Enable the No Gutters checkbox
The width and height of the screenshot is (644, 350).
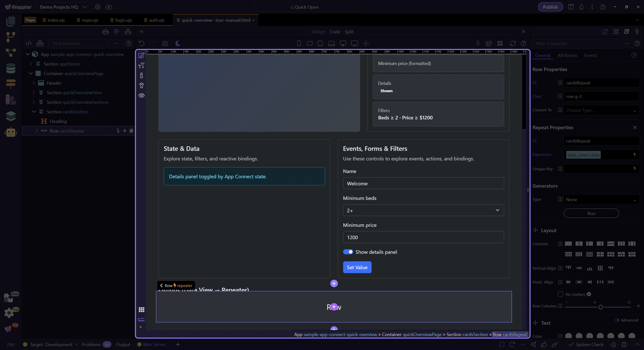click(x=560, y=294)
